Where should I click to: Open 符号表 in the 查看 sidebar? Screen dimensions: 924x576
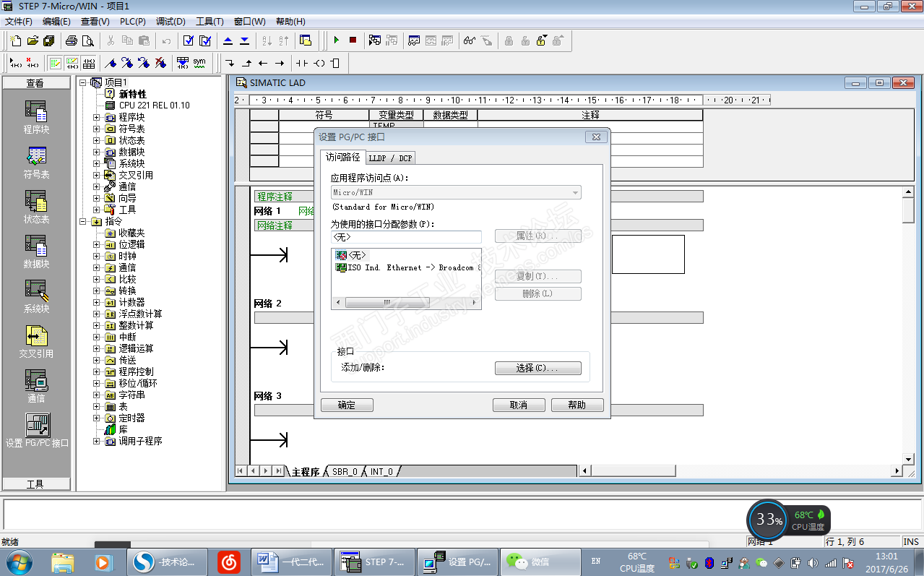(x=35, y=163)
